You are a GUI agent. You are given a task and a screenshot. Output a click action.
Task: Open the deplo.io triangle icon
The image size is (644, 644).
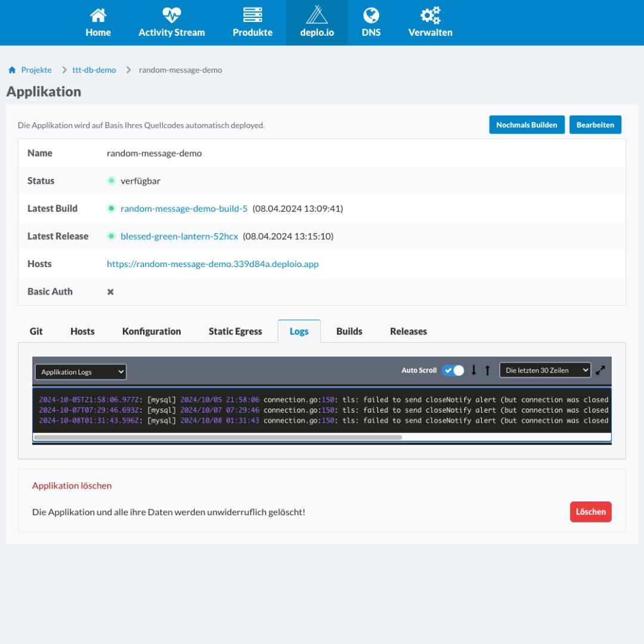pyautogui.click(x=317, y=14)
